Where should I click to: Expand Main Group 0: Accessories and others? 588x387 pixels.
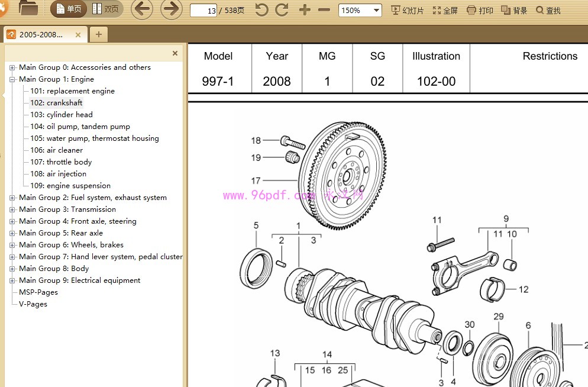[x=12, y=68]
